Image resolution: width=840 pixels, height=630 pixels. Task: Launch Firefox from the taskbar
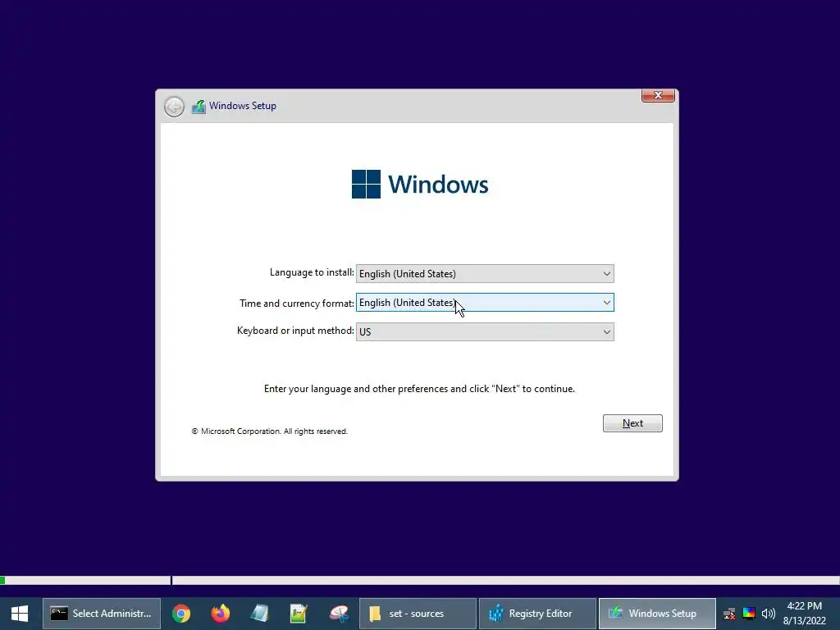[x=220, y=614]
